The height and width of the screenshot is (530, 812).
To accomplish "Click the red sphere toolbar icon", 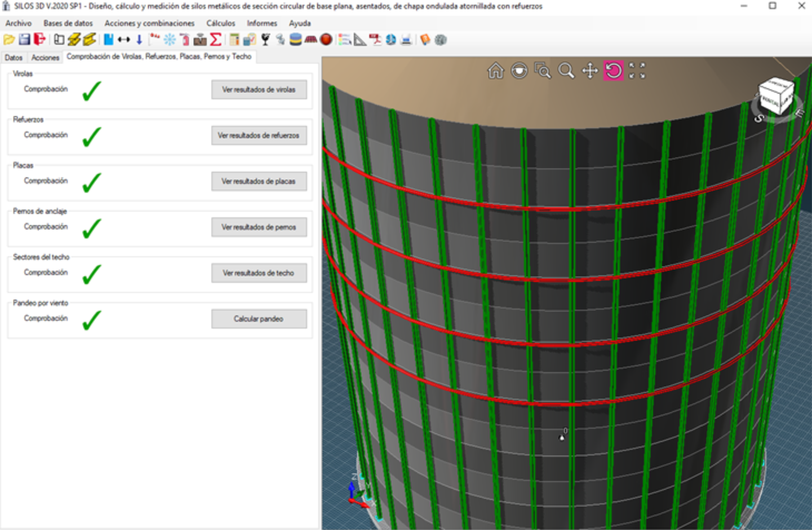I will [326, 40].
